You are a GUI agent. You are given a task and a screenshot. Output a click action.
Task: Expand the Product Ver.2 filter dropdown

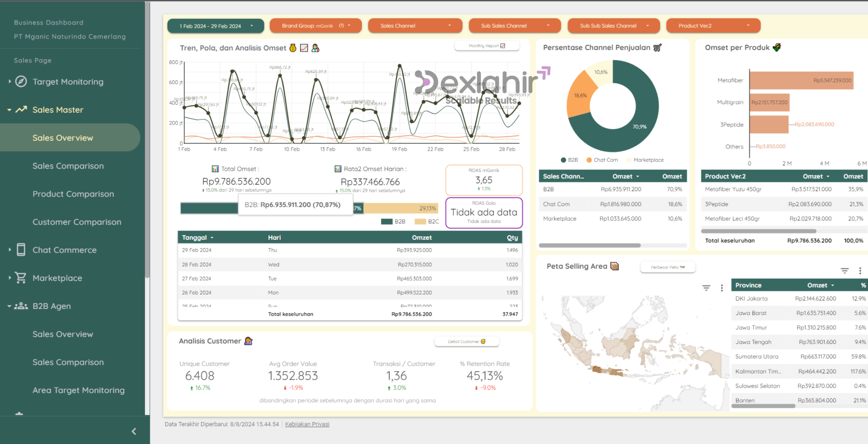point(713,26)
